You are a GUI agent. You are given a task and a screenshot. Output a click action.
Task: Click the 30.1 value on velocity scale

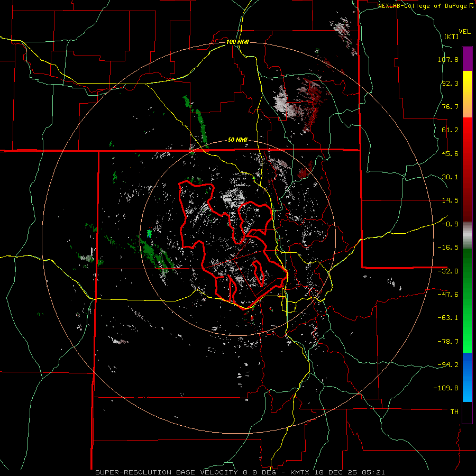pos(450,177)
